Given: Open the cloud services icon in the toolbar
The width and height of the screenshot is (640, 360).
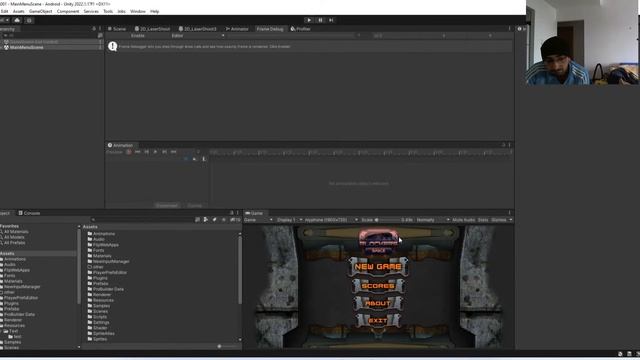Looking at the screenshot, I should click(x=17, y=20).
